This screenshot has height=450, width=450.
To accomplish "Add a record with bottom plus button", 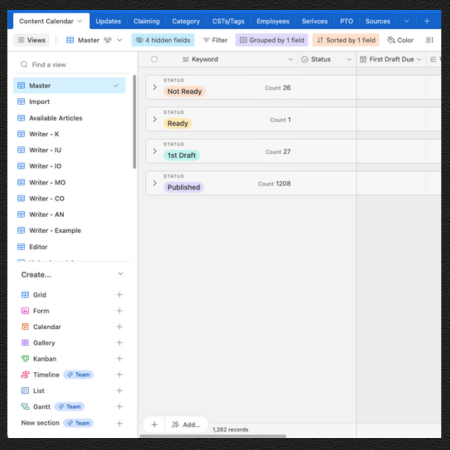I will coord(154,424).
